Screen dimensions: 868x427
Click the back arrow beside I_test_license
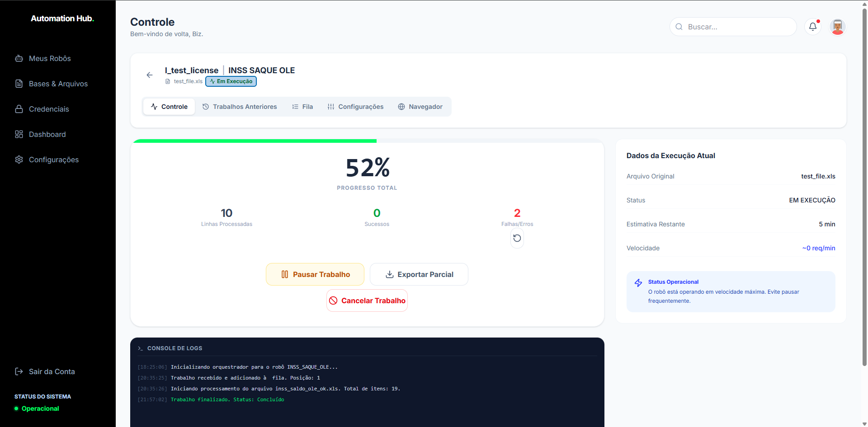point(150,75)
